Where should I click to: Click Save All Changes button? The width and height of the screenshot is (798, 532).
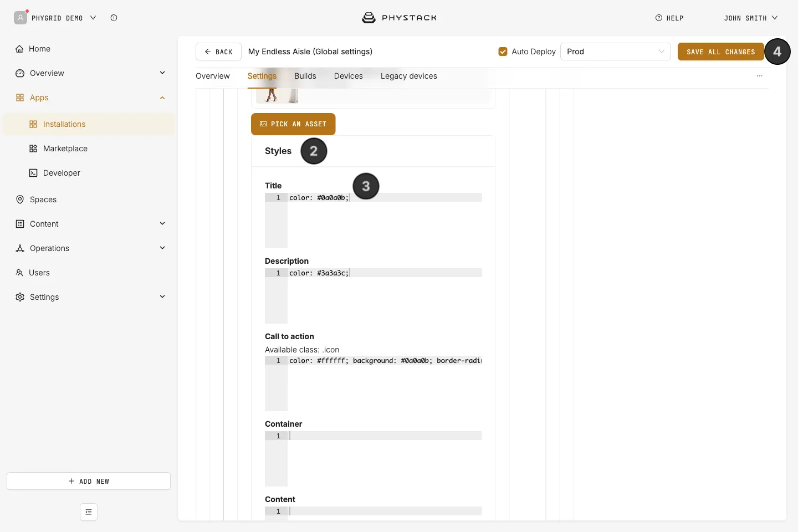pos(721,52)
